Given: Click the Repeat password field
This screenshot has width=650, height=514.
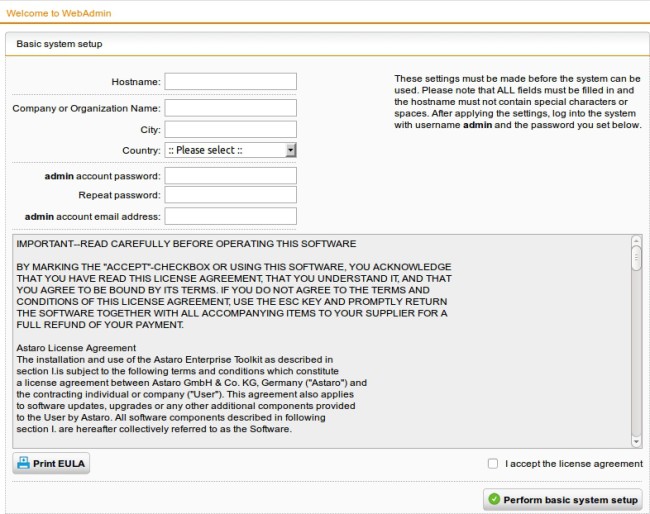Looking at the screenshot, I should coord(230,195).
